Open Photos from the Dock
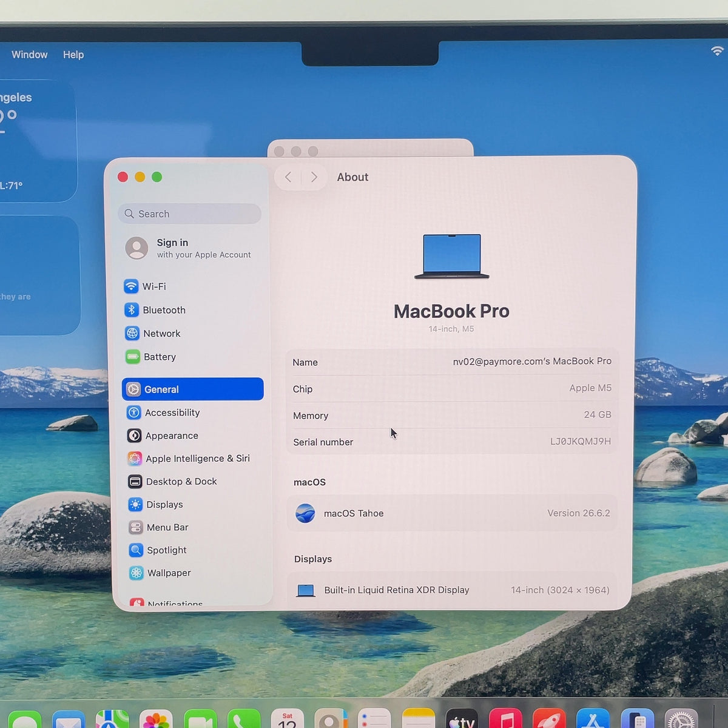This screenshot has width=728, height=728. (156, 719)
